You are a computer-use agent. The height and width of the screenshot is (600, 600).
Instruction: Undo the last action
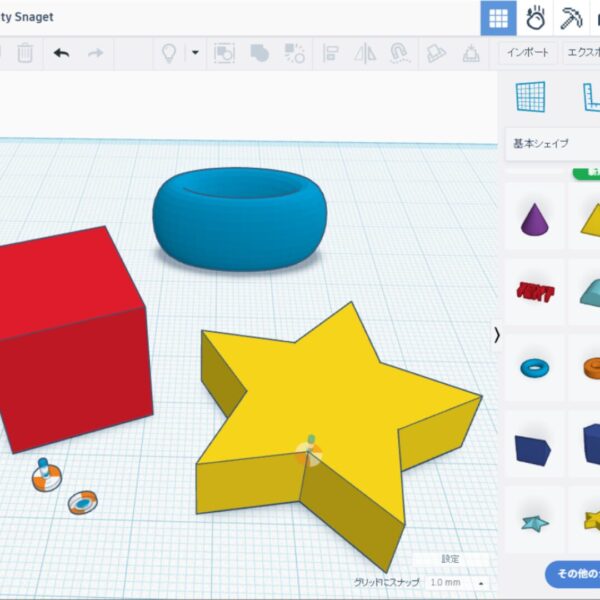(x=61, y=53)
